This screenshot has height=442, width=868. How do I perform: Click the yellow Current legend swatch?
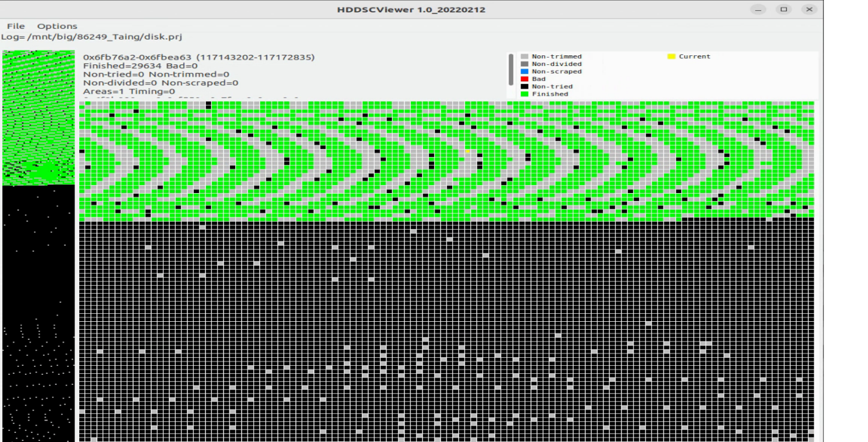671,56
